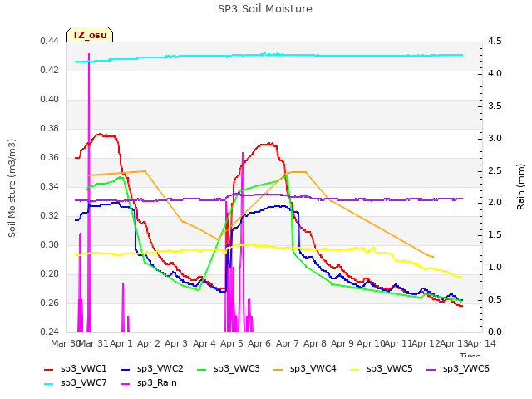Click the 4.5 right axis value

495,42
